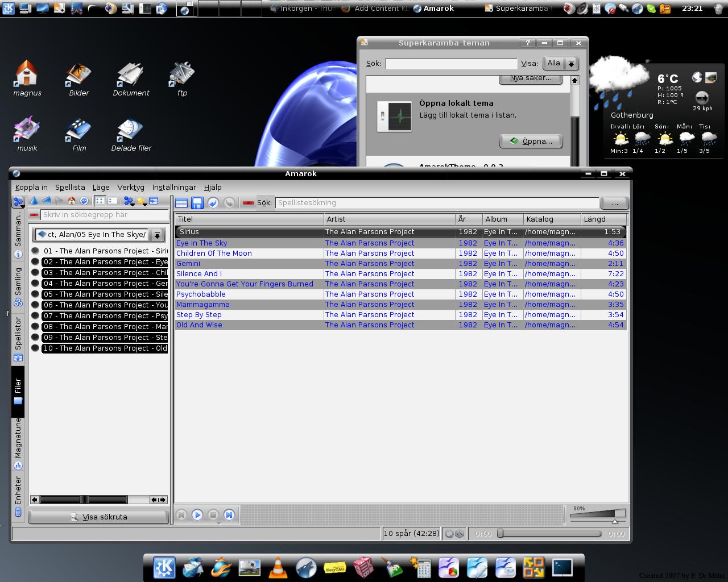The image size is (728, 582).
Task: Open the Delade filer desktop icon
Action: pyautogui.click(x=131, y=134)
